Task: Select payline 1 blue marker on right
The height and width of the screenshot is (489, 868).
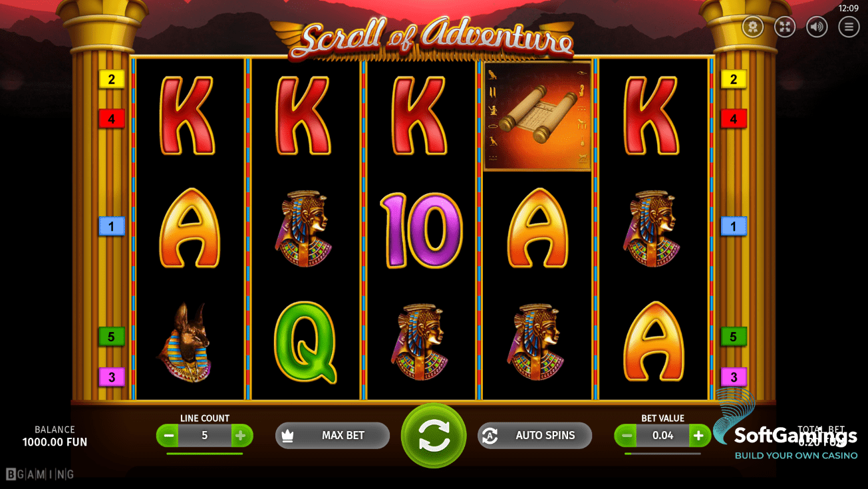Action: (x=734, y=226)
